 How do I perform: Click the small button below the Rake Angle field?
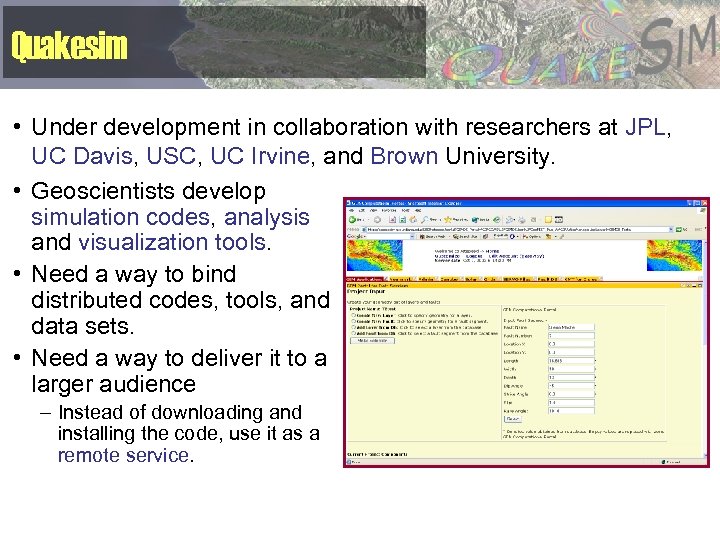(x=513, y=419)
